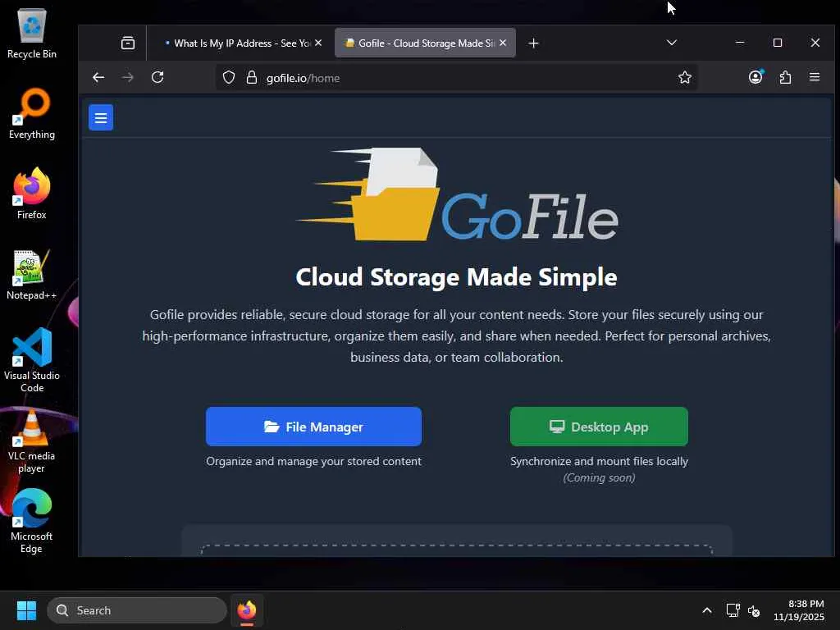Close the What Is My IP Address tab
Screen dimensions: 840x630
[318, 43]
